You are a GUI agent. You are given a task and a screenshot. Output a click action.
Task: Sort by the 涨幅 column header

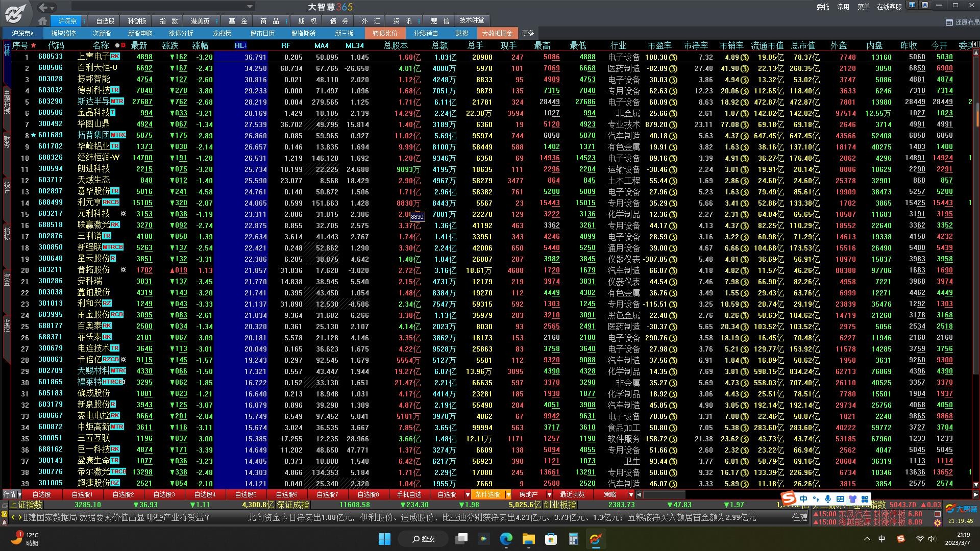click(x=200, y=45)
